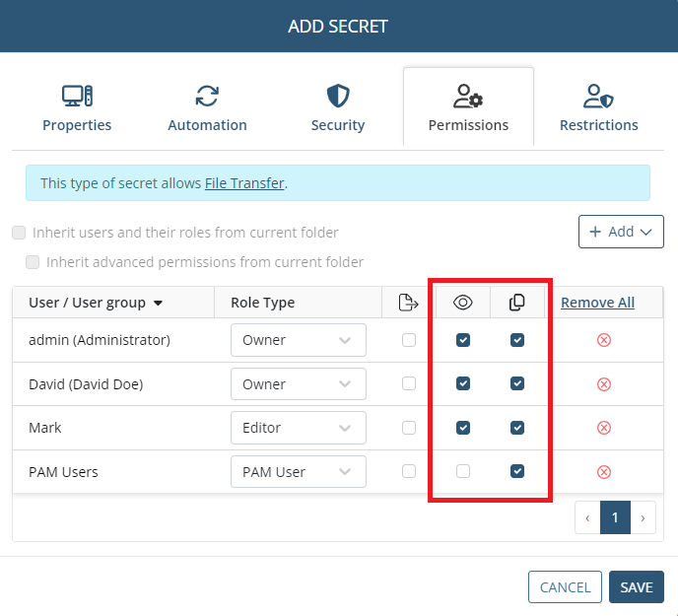This screenshot has height=616, width=678.
Task: Remove David (David Doe) from permissions list
Action: click(x=604, y=384)
